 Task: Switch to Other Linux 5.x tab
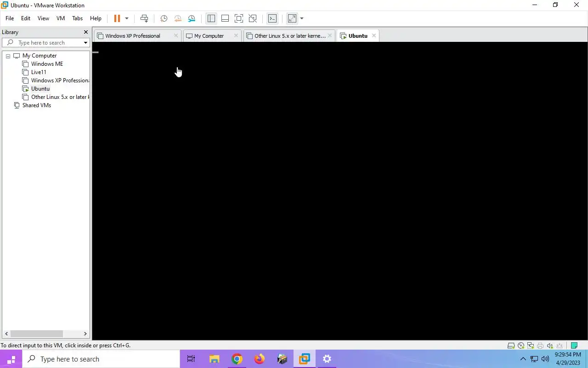coord(290,36)
